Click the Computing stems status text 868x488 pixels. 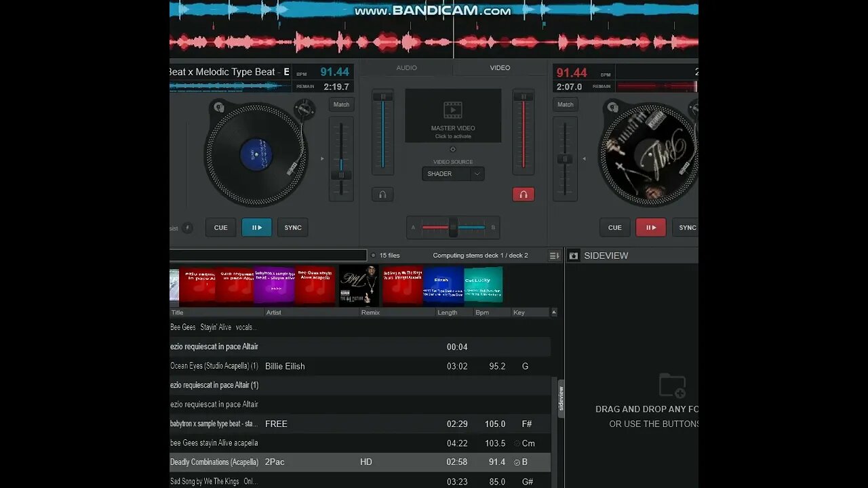click(x=480, y=256)
